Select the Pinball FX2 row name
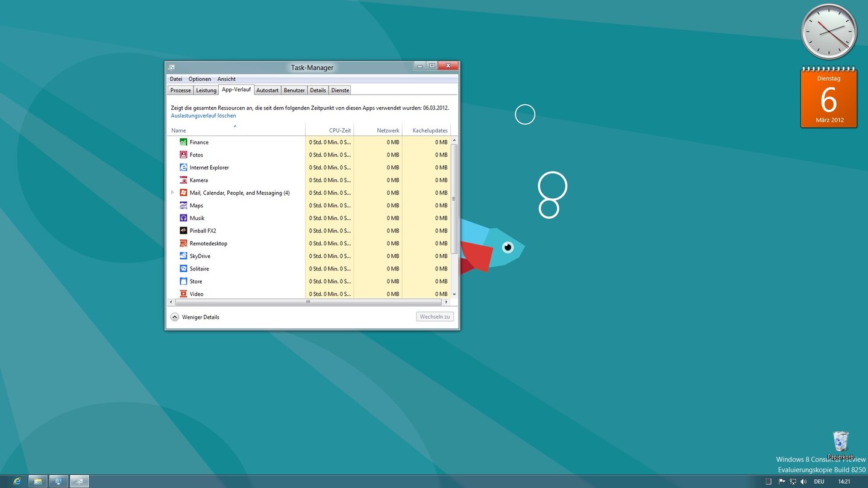This screenshot has width=868, height=488. (203, 231)
